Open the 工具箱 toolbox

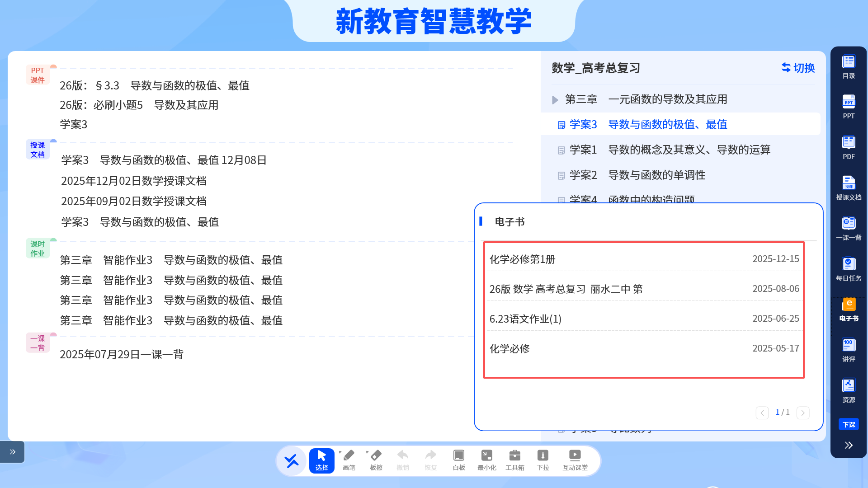click(514, 460)
